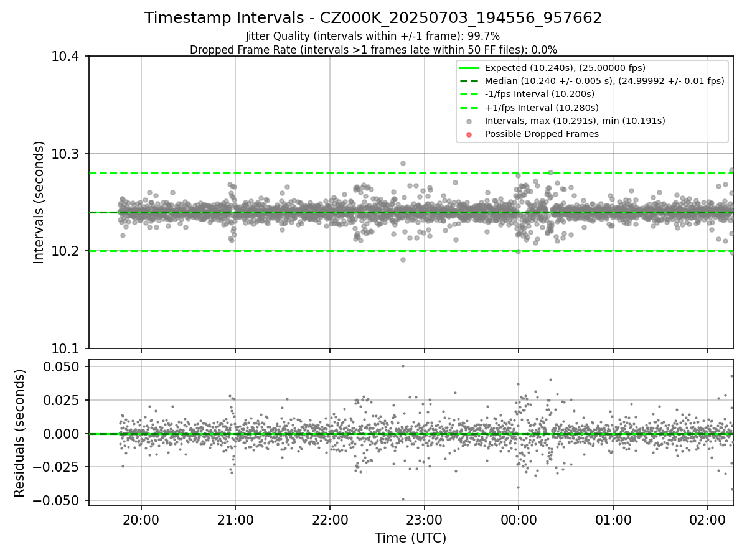Viewport: 747px width, 560px height.
Task: Click the y-axis label 'Residuals (seconds)'
Action: click(20, 433)
